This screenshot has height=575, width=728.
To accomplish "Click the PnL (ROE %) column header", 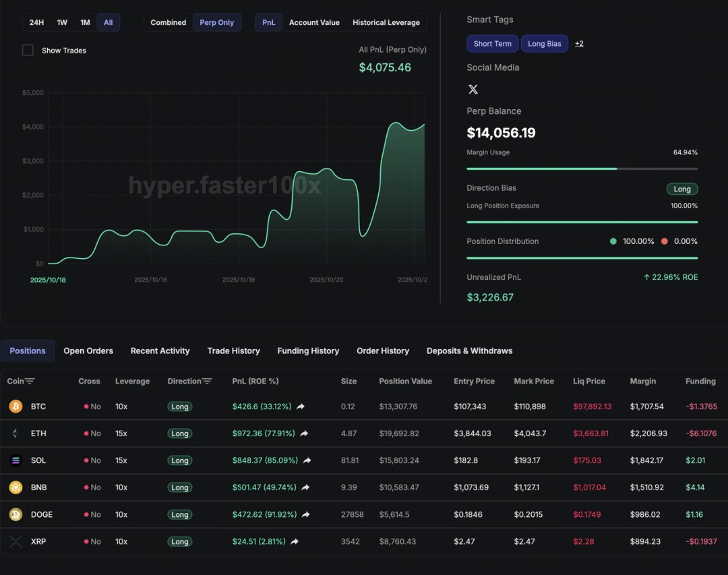I will [255, 382].
